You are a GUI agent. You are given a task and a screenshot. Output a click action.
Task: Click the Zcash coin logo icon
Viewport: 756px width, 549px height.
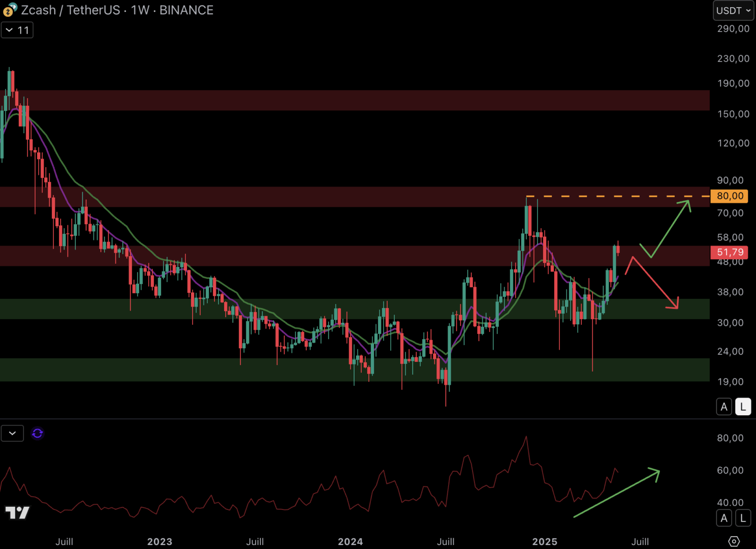coord(10,10)
